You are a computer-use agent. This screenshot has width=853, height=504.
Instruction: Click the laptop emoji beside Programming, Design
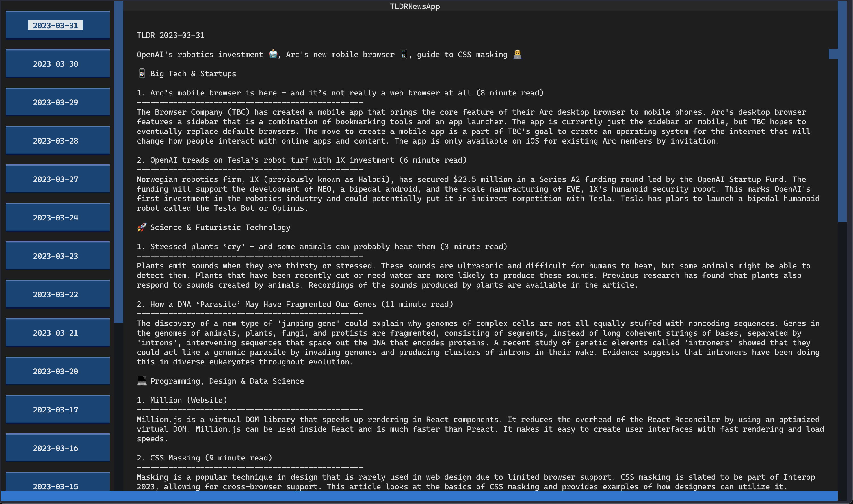[x=142, y=381]
